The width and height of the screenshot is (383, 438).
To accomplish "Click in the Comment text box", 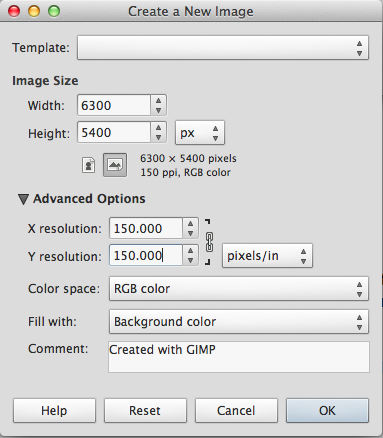I will [239, 357].
